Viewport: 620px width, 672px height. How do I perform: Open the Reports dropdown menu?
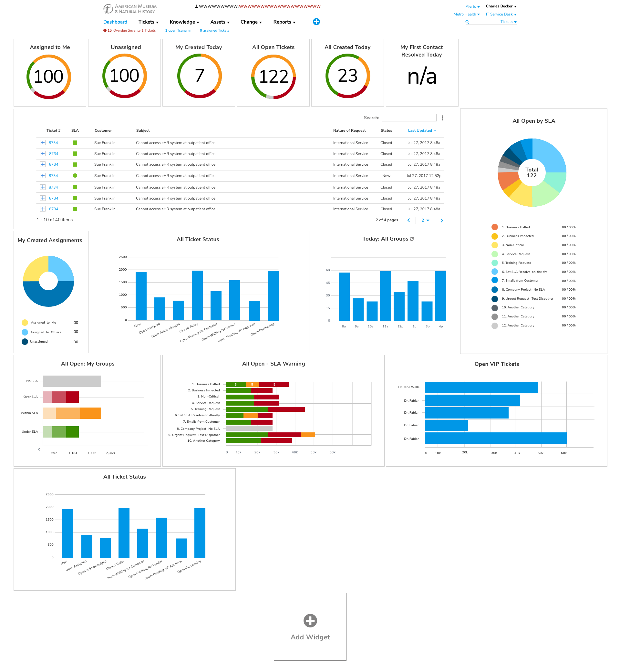click(x=285, y=22)
